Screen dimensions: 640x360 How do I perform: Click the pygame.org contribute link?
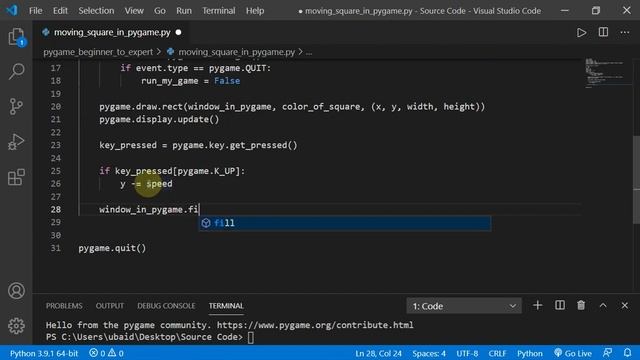(315, 325)
